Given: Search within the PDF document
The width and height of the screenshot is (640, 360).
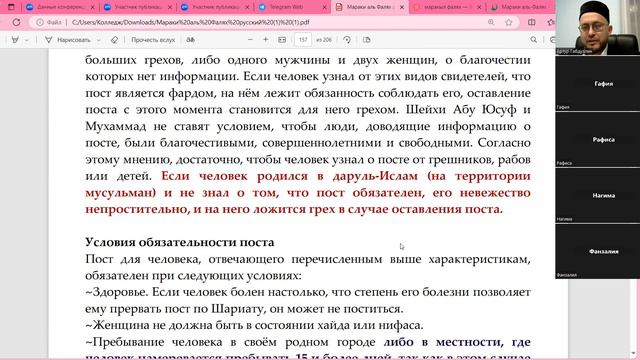Looking at the screenshot, I should tap(533, 40).
